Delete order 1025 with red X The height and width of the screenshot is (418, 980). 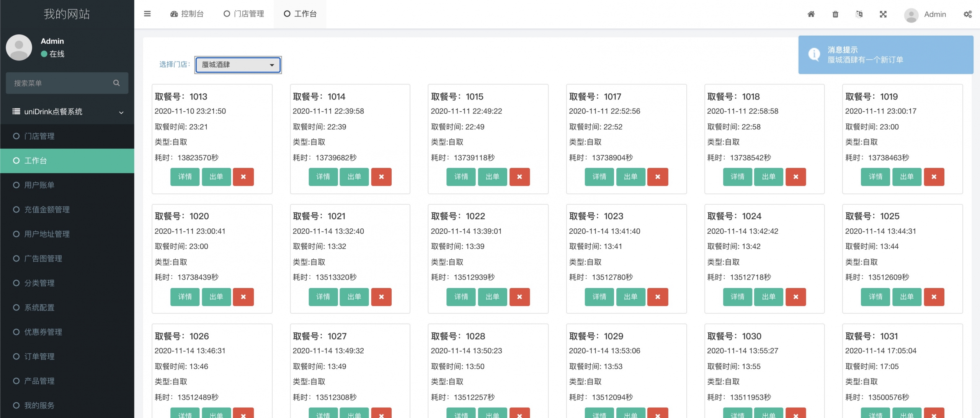[x=934, y=297]
